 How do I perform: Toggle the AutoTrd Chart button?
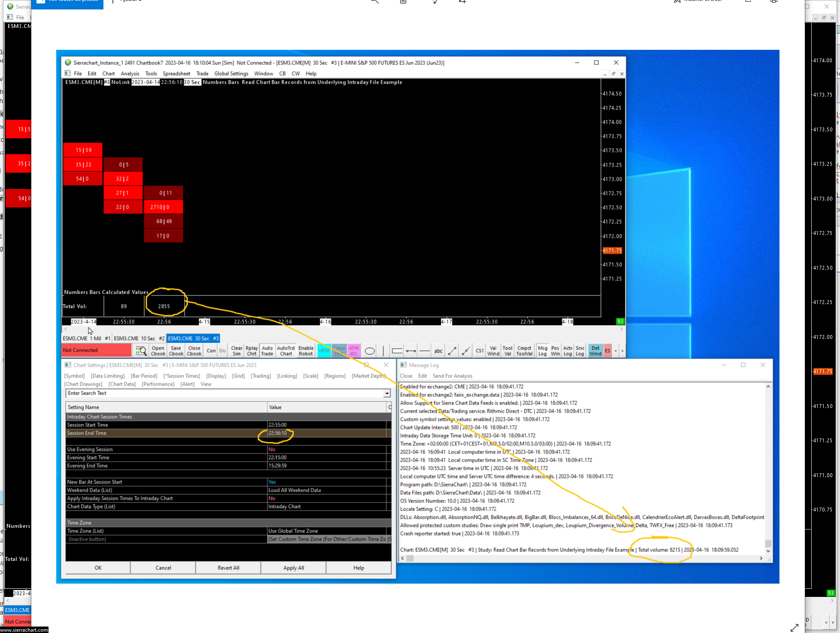[x=286, y=351]
